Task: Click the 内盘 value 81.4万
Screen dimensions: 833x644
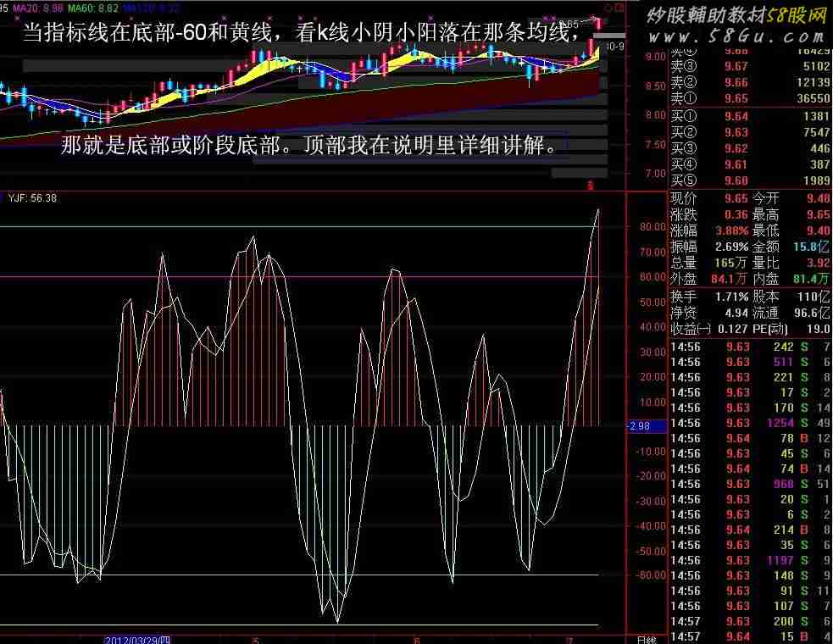Action: point(811,279)
